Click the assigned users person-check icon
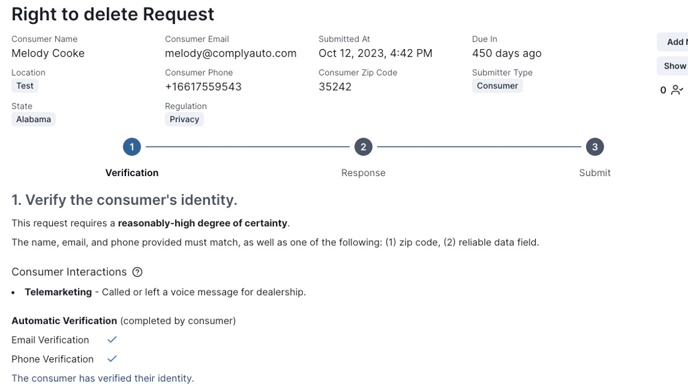This screenshot has width=688, height=384. (x=677, y=90)
